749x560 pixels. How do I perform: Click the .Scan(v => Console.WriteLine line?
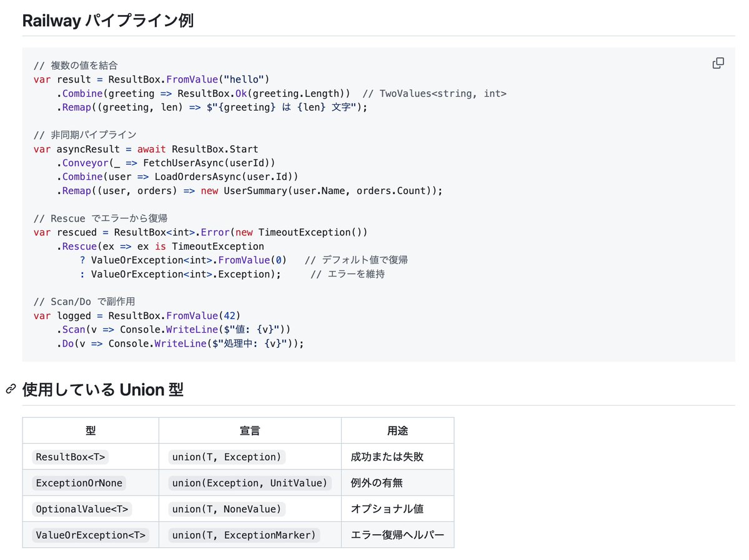(x=174, y=330)
